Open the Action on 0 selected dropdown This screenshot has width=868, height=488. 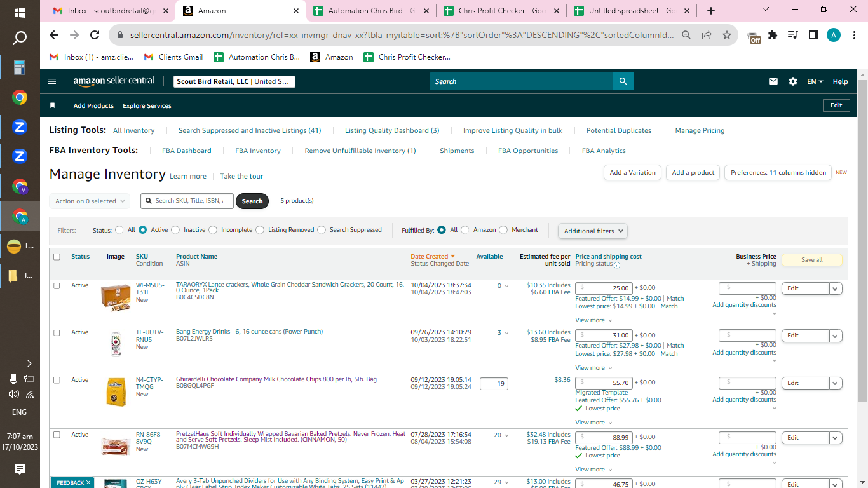90,201
